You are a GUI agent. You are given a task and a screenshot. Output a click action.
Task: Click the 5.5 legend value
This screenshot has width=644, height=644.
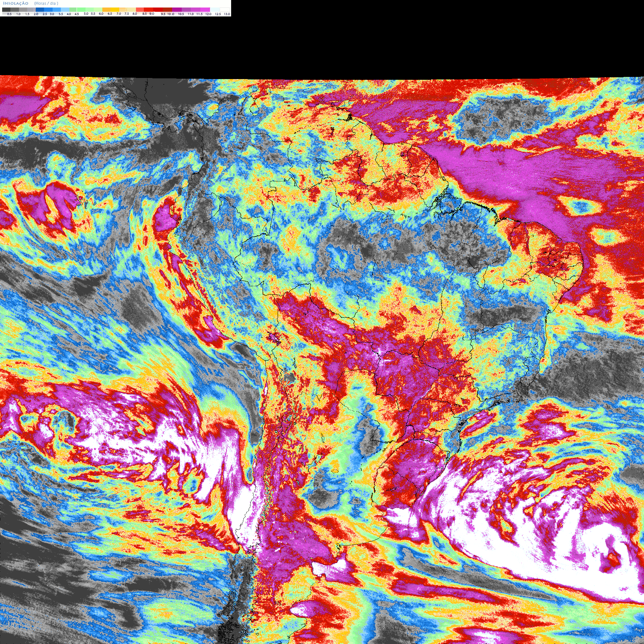point(93,14)
